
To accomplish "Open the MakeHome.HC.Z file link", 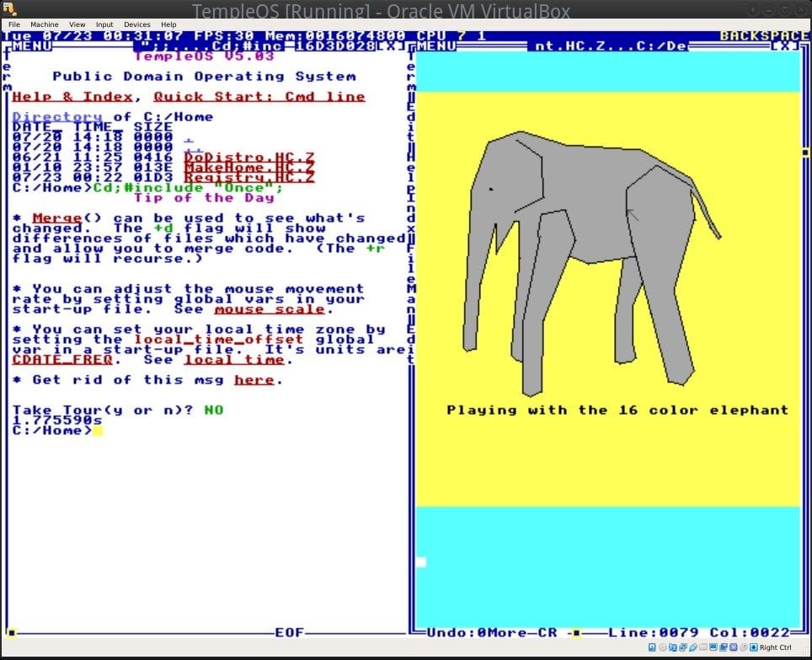I will [x=249, y=168].
